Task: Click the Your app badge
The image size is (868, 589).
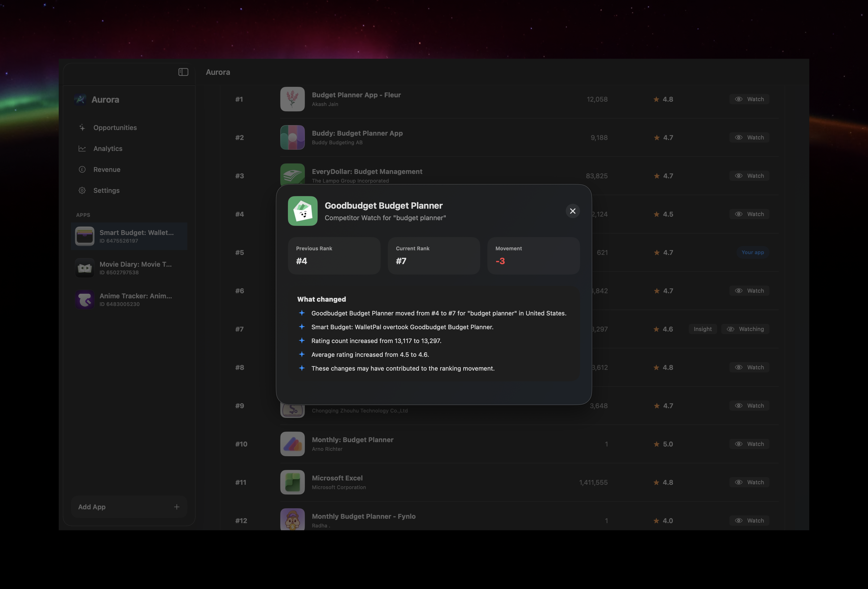Action: (753, 252)
